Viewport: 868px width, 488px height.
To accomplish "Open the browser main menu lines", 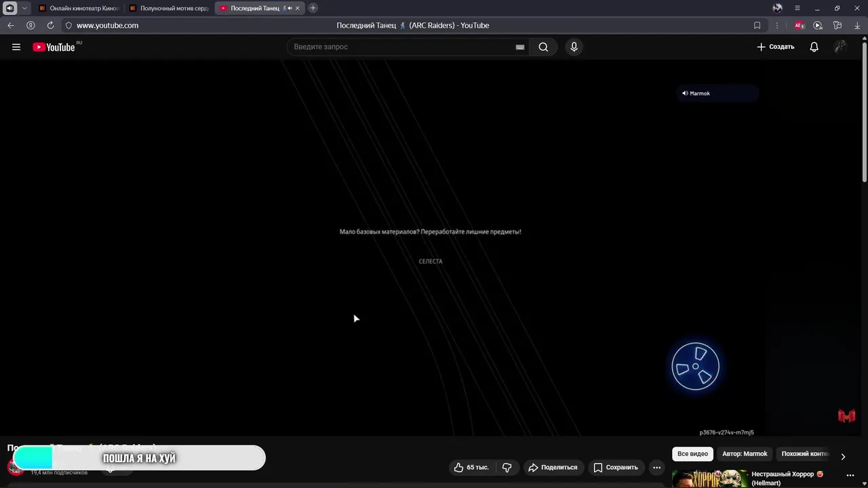I will point(797,8).
